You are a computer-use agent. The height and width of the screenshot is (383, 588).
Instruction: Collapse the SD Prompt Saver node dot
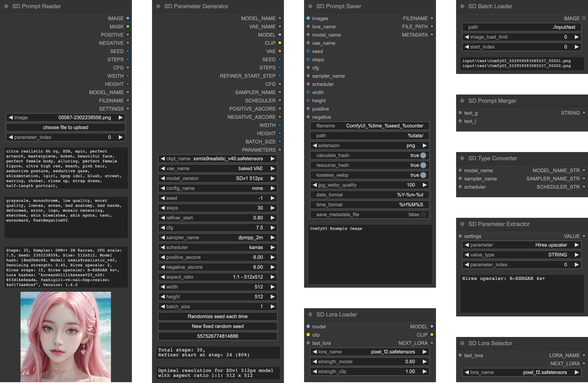click(310, 6)
